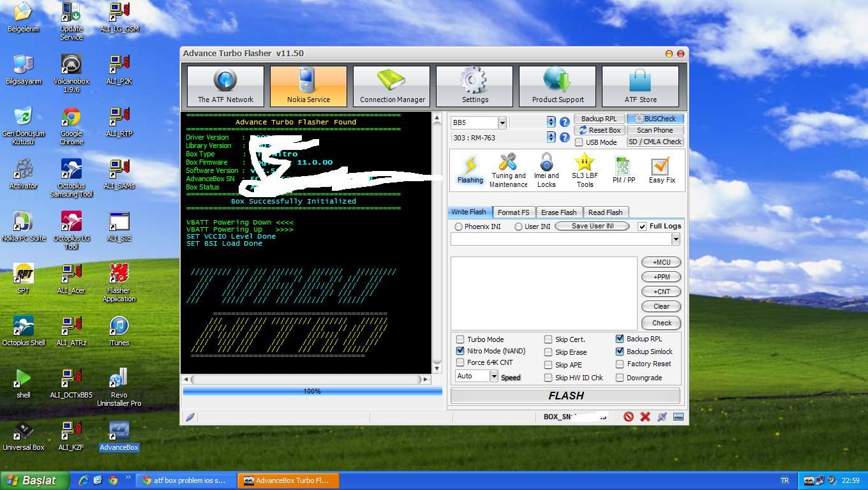
Task: Enable Factory Reset checkbox
Action: pyautogui.click(x=620, y=364)
